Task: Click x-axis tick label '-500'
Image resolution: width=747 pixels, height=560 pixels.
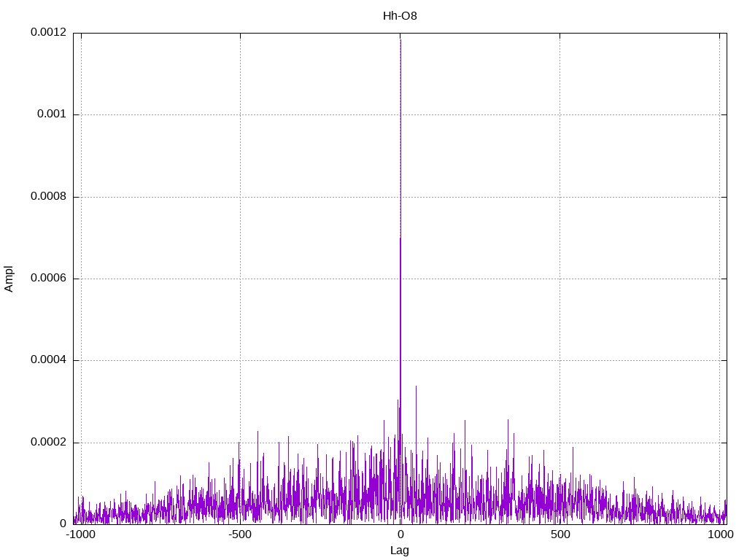Action: tap(239, 534)
